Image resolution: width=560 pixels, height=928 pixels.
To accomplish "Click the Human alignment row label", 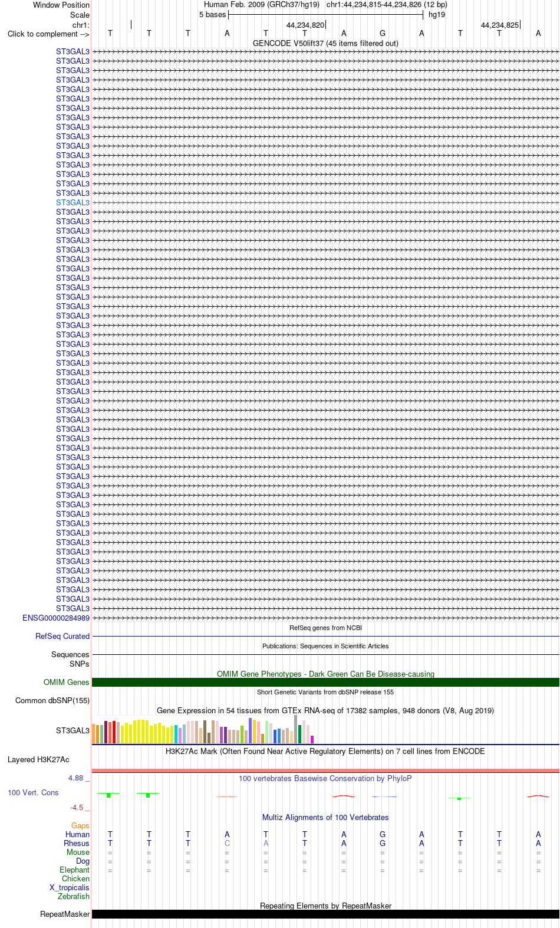I will [77, 834].
